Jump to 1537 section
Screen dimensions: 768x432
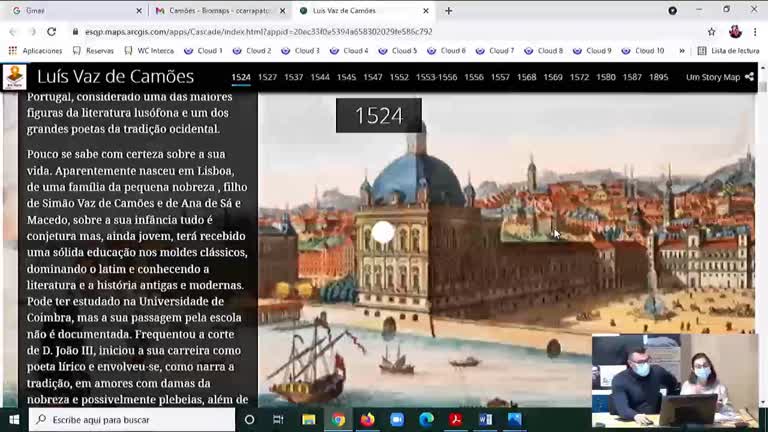[x=293, y=77]
